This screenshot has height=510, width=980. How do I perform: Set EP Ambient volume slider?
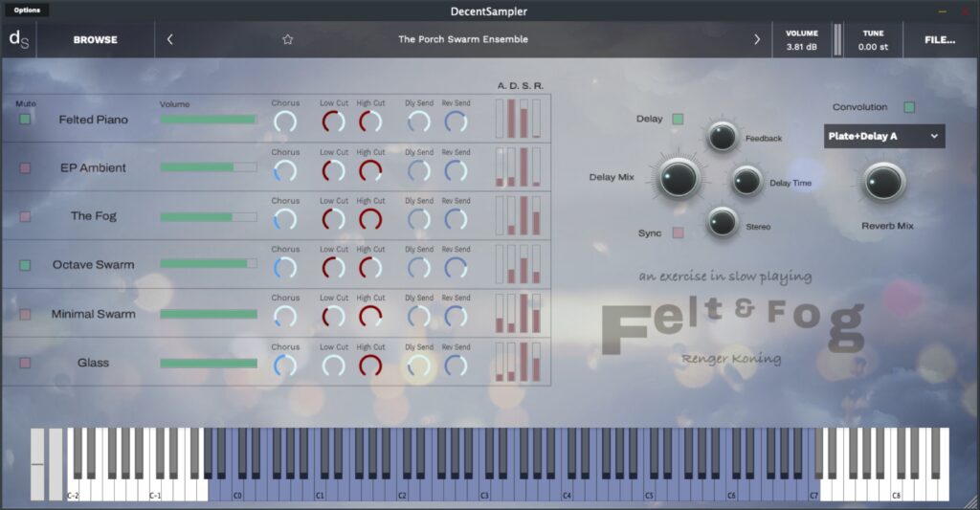208,167
